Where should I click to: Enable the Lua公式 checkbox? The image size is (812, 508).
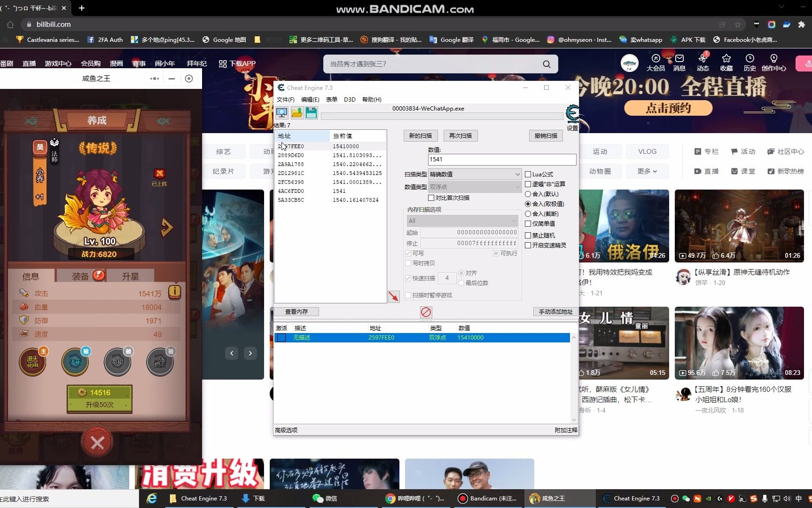528,174
